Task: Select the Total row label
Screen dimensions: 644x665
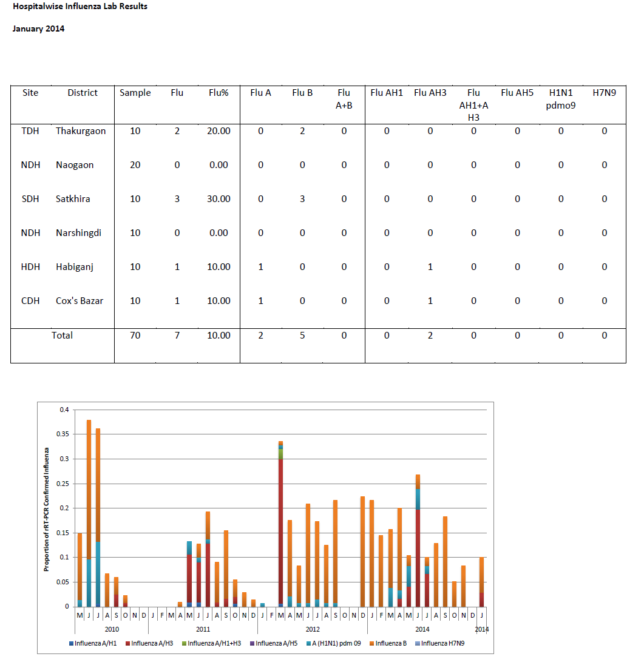Action: (x=62, y=336)
